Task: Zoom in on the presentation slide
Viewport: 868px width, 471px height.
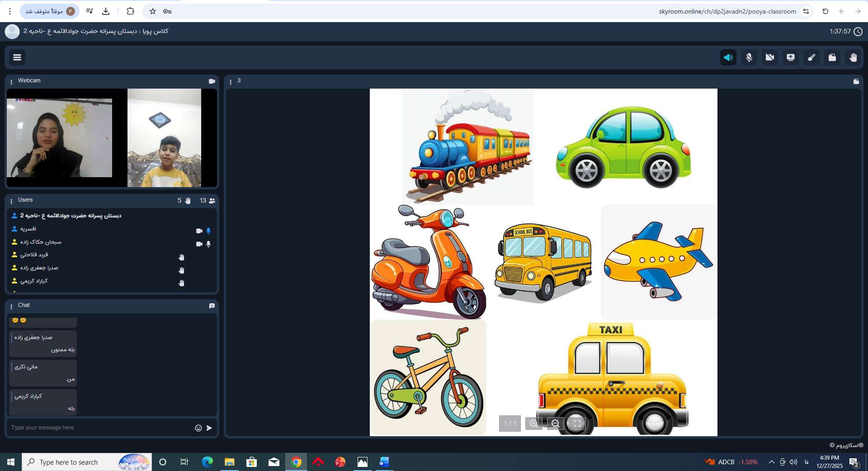Action: pos(534,424)
